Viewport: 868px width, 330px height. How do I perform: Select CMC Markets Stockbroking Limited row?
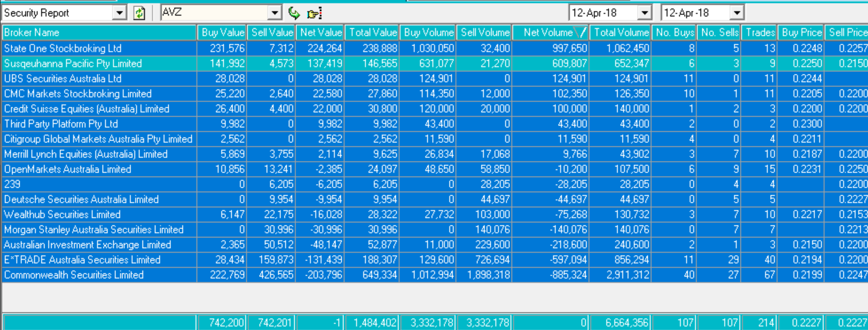(x=435, y=94)
